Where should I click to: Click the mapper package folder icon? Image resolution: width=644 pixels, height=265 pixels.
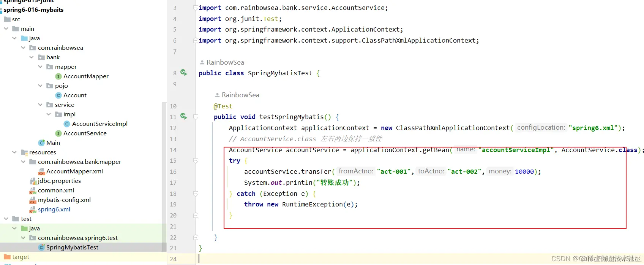(50, 67)
